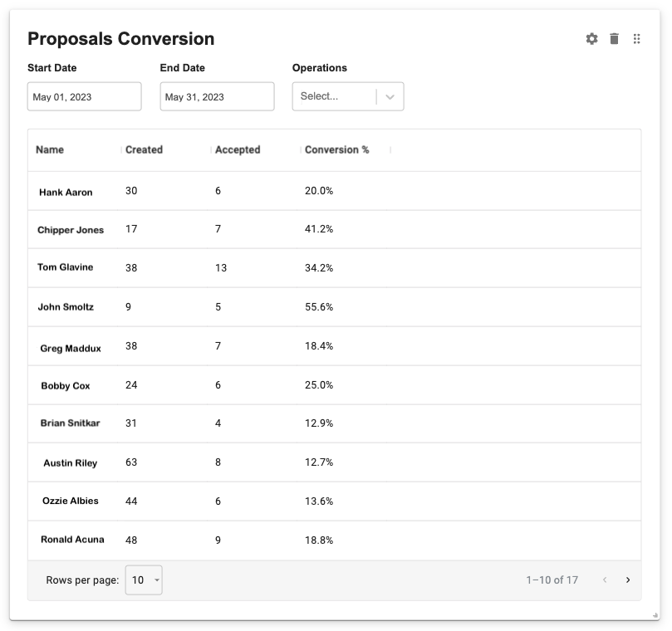Click the Start Date field
The image size is (672, 631).
click(84, 96)
